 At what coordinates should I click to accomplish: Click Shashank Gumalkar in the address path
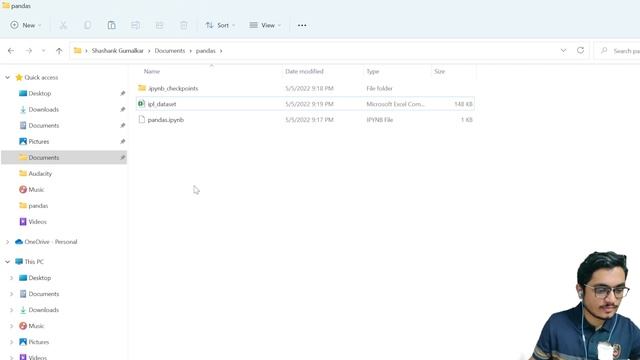pyautogui.click(x=118, y=51)
